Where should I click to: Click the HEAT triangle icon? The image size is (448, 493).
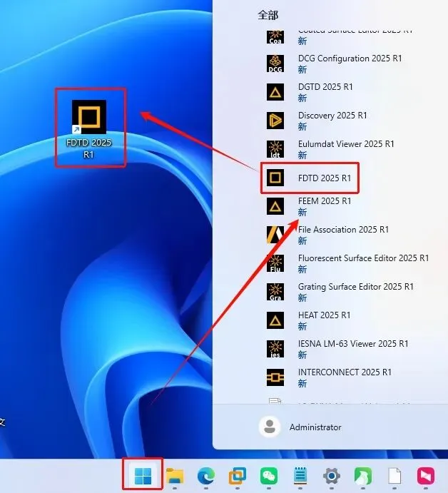275,320
